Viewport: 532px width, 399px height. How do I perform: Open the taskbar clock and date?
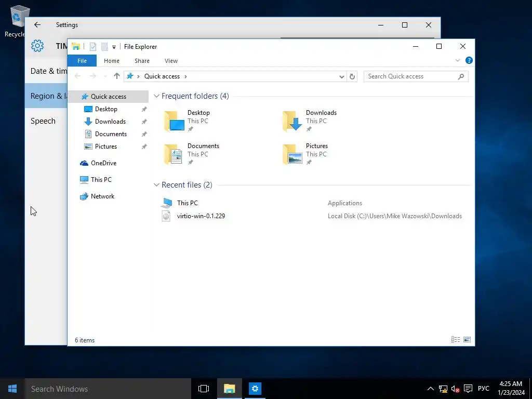(511, 389)
